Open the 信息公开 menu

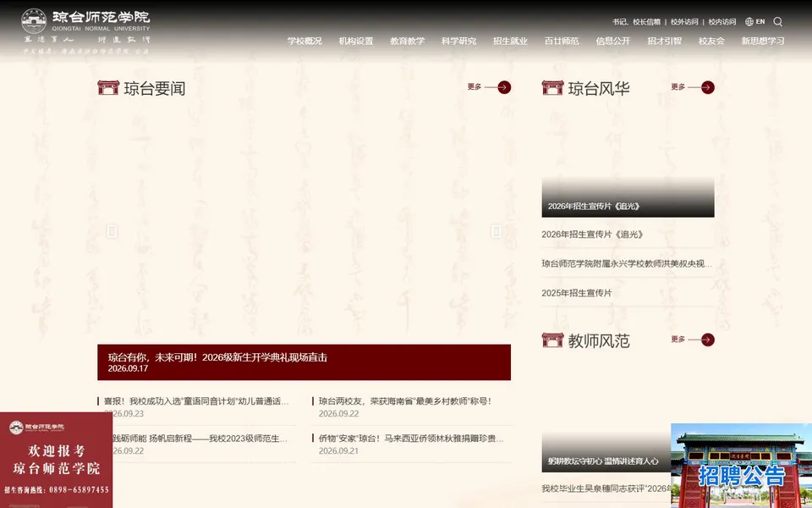(612, 41)
